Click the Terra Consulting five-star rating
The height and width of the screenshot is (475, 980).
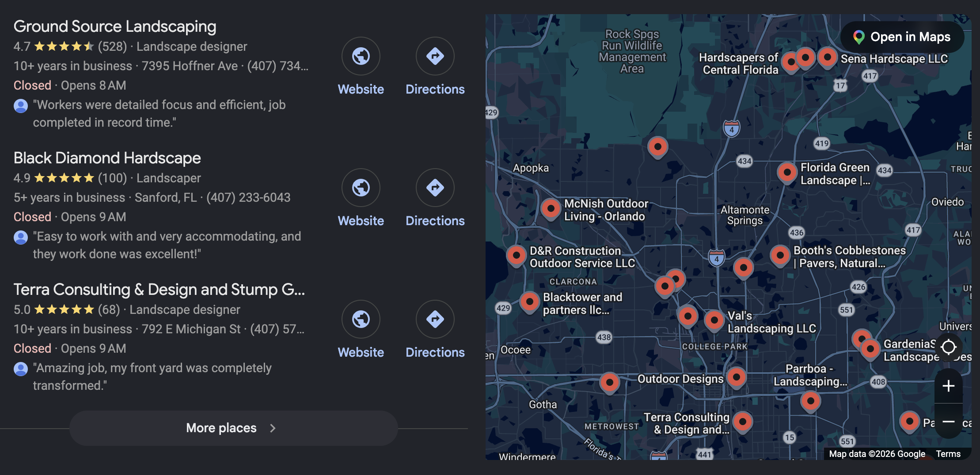coord(64,309)
